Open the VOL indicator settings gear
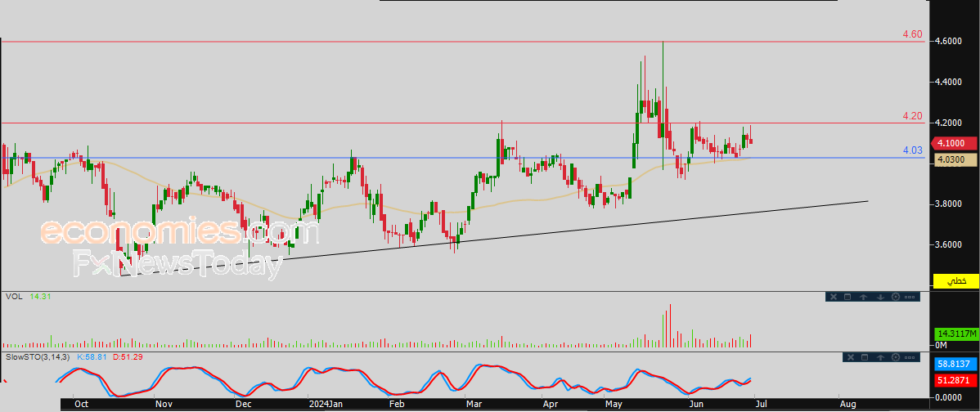This screenshot has width=980, height=412. point(896,297)
